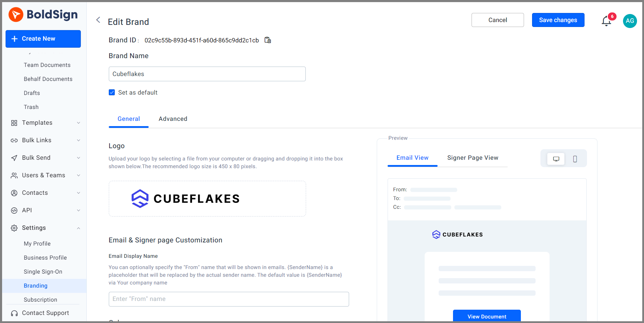Click the plus icon in Create New
Image resolution: width=644 pixels, height=323 pixels.
[14, 39]
